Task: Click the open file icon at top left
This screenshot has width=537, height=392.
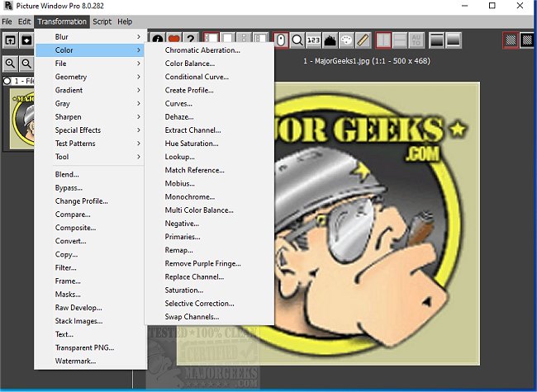Action: (10, 39)
